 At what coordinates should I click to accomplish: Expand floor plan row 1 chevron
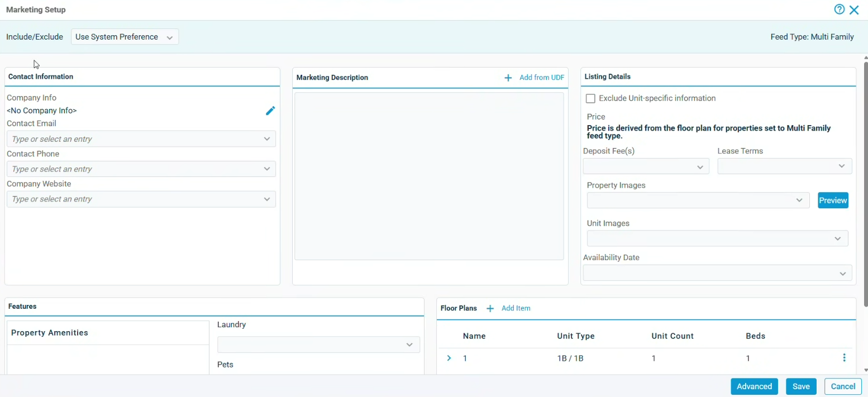(449, 358)
